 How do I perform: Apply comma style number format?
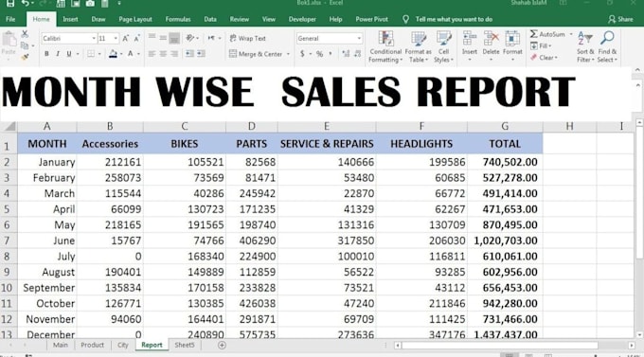click(331, 54)
